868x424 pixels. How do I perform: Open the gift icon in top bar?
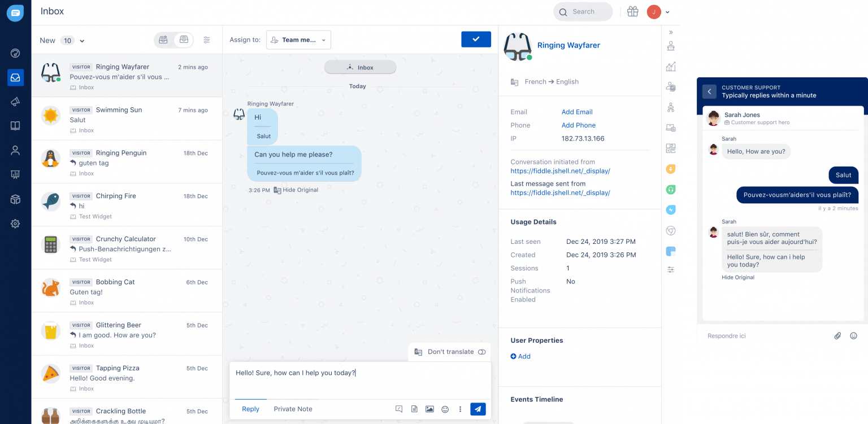coord(632,12)
